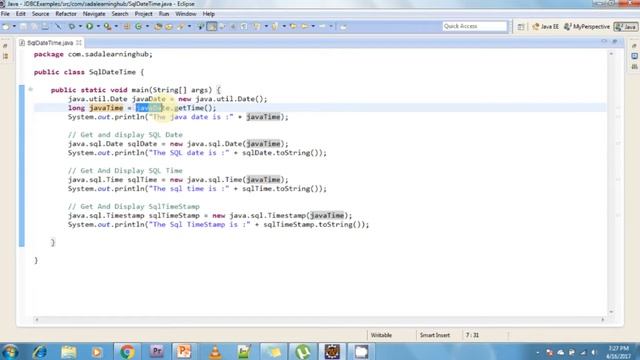Open the Run menu
The height and width of the screenshot is (360, 640).
point(164,14)
